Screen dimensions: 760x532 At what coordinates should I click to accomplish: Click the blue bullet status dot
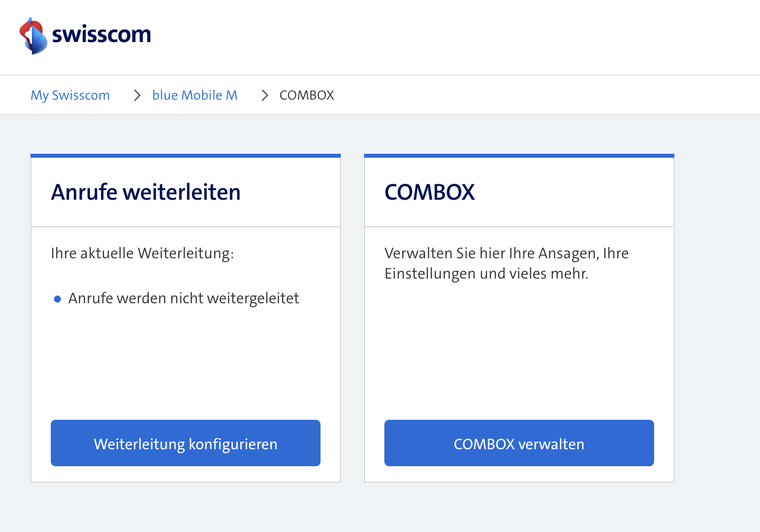(x=58, y=299)
